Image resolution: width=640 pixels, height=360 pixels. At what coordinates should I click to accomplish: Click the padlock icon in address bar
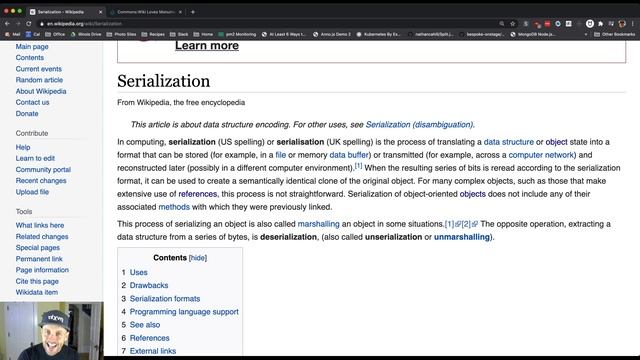(x=42, y=24)
